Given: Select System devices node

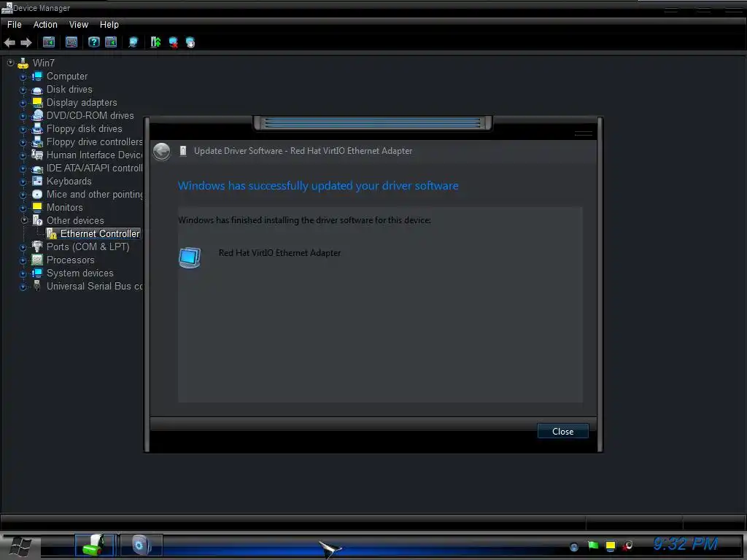Looking at the screenshot, I should (80, 273).
